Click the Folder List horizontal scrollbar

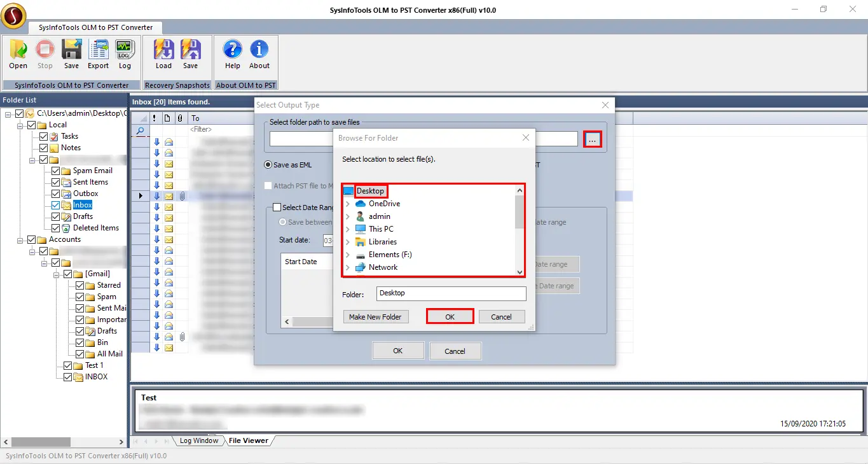64,442
